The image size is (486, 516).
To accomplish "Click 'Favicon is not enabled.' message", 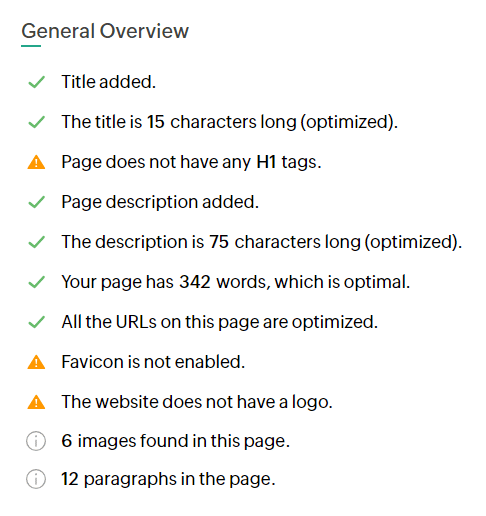I will 153,362.
